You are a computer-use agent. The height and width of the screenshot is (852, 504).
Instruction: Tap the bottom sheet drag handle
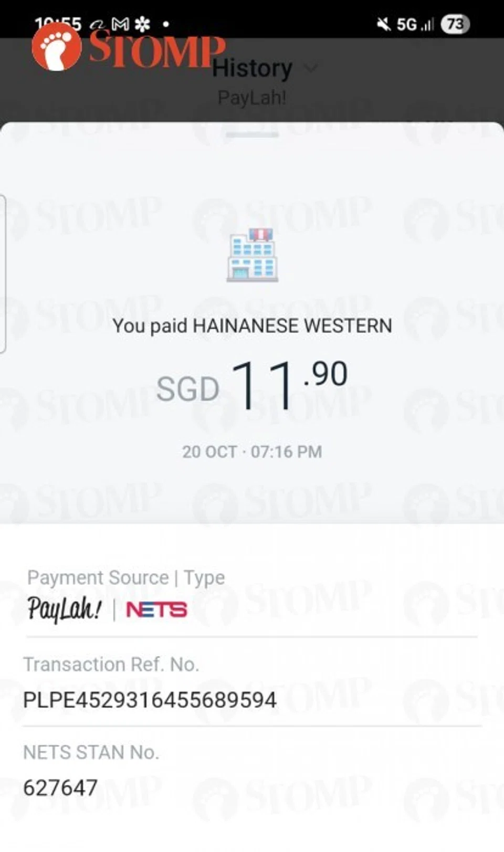click(x=252, y=135)
